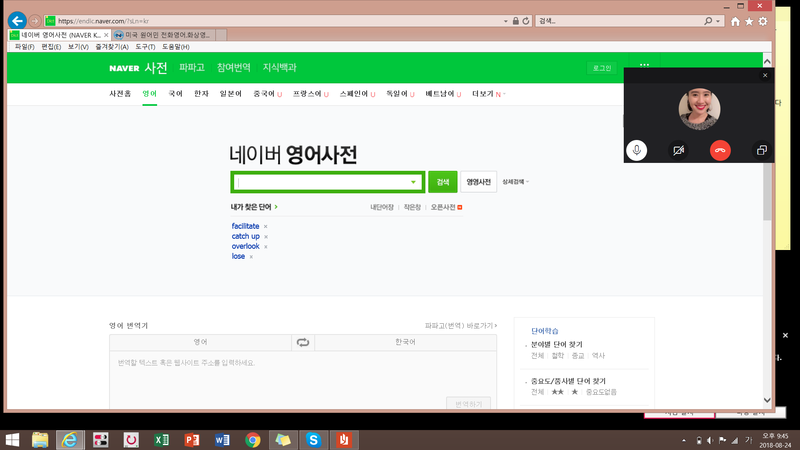The image size is (800, 450).
Task: Click the NAVER apps grid dots icon
Action: point(644,65)
